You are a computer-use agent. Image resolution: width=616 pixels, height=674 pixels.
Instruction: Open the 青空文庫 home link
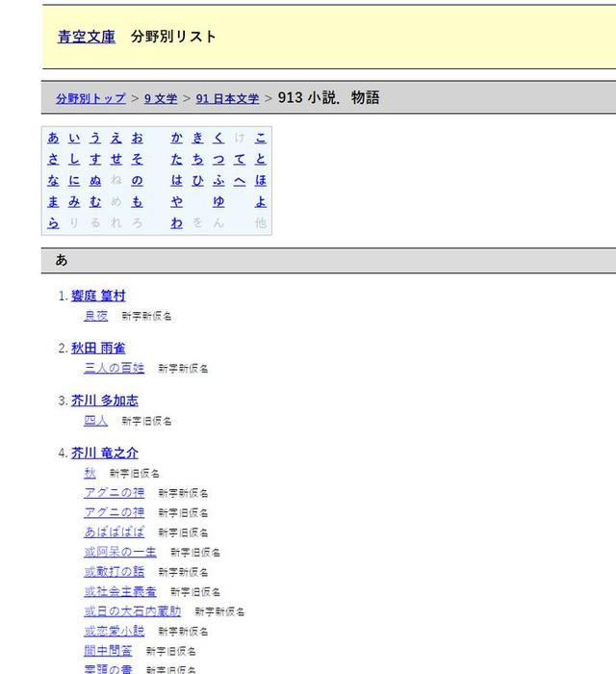87,37
